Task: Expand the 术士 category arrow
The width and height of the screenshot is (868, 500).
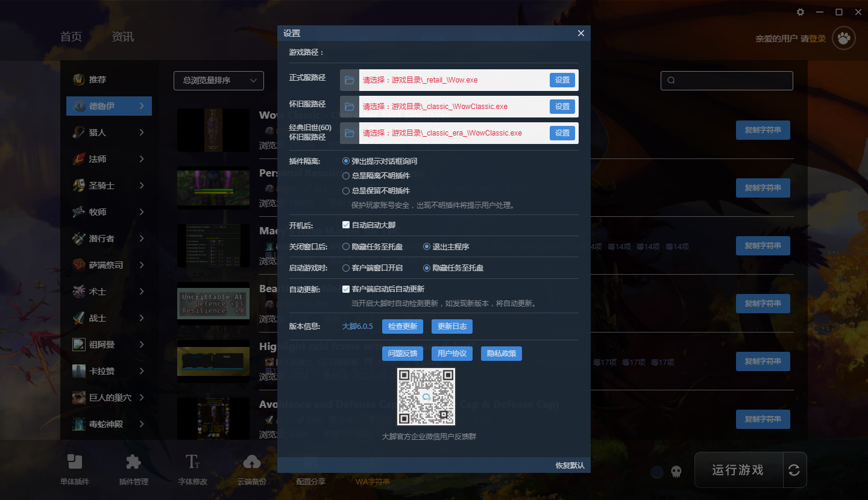Action: (142, 292)
